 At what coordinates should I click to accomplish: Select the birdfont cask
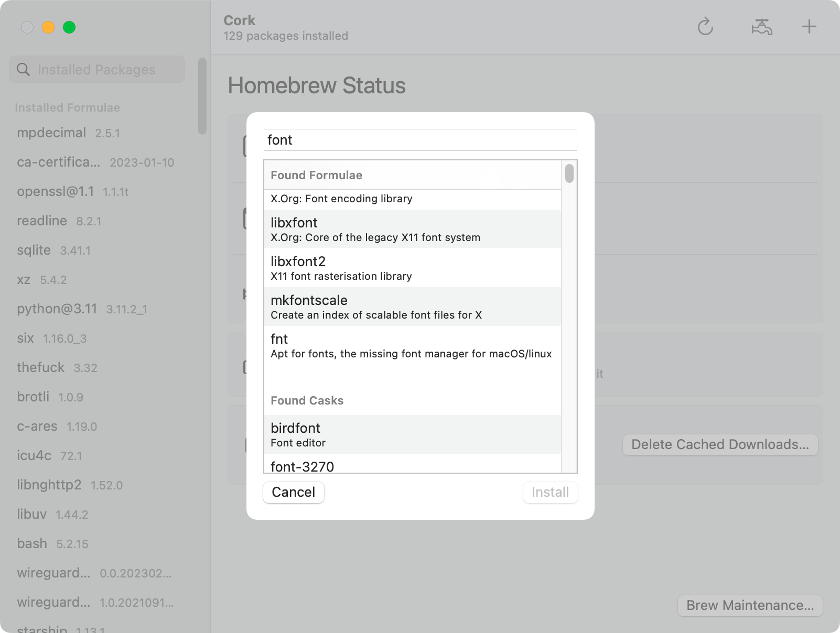pos(367,434)
